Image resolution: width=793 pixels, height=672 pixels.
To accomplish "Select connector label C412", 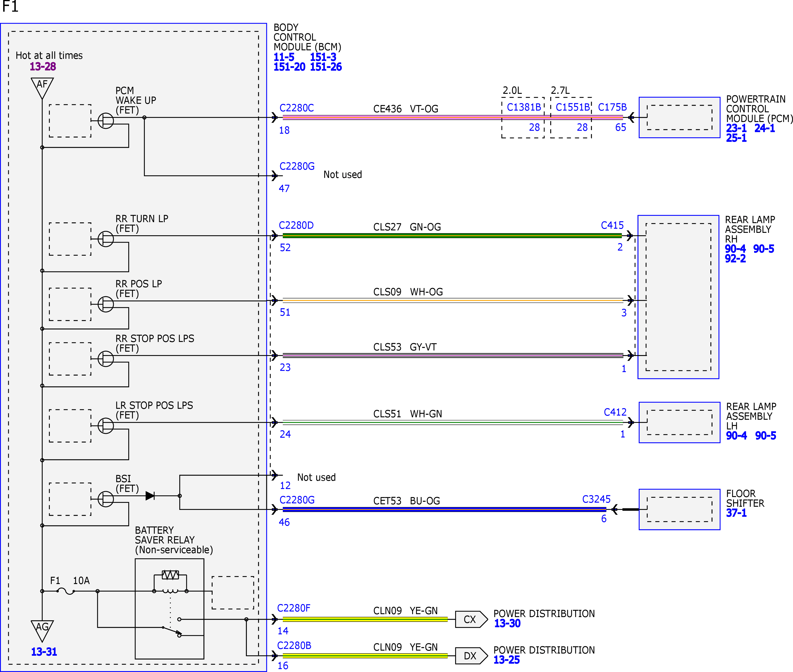I will point(615,412).
